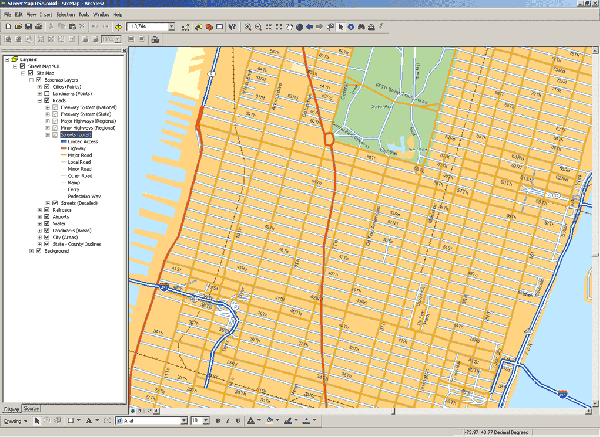Open the map scale dropdown
The width and height of the screenshot is (600, 438).
(171, 27)
